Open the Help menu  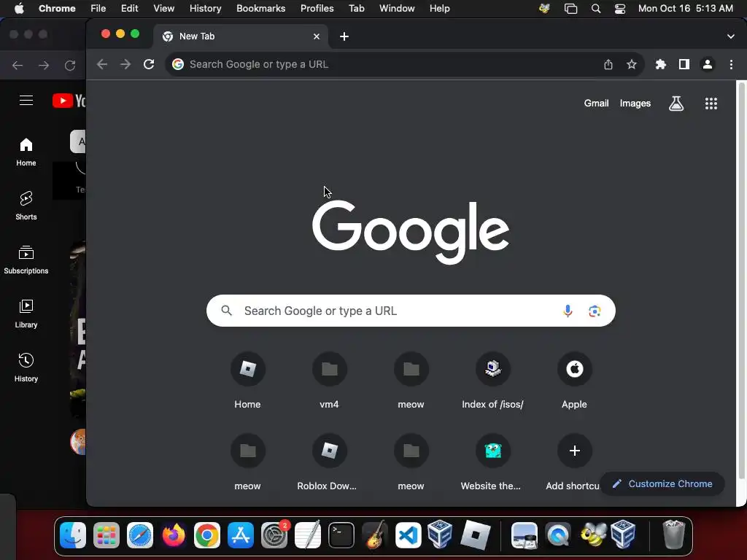(439, 9)
